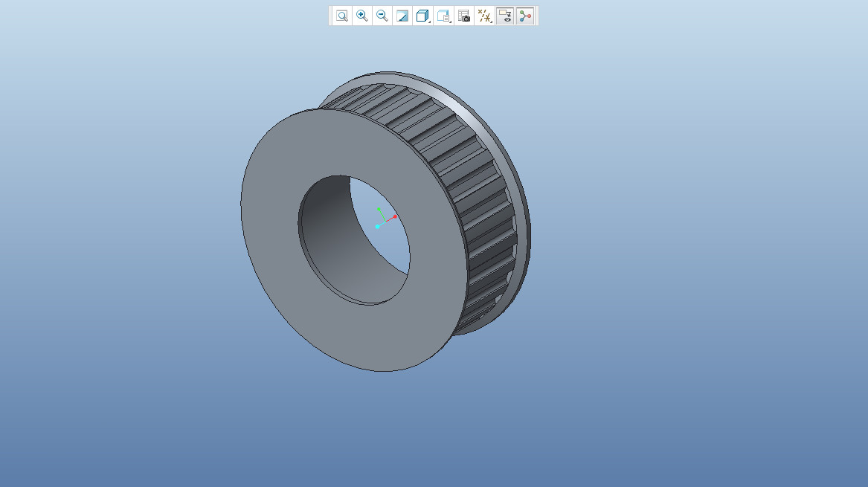
Task: Activate the Zoom In tool
Action: tap(362, 16)
